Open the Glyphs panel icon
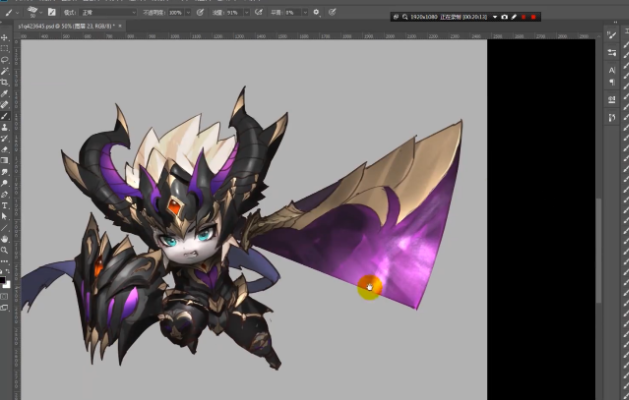Image resolution: width=629 pixels, height=400 pixels. [x=612, y=99]
